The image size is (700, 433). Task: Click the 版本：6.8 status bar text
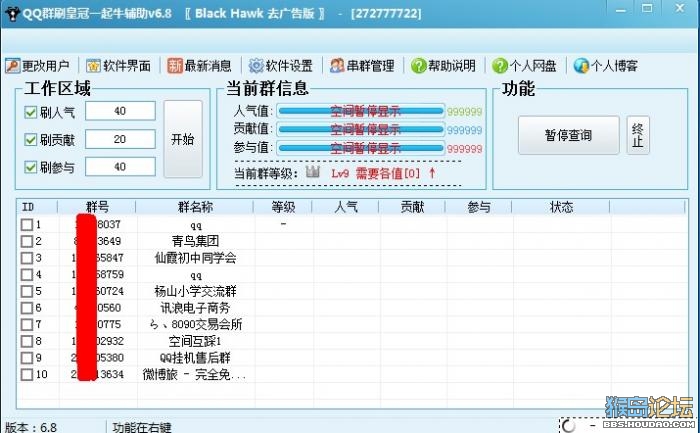click(31, 427)
